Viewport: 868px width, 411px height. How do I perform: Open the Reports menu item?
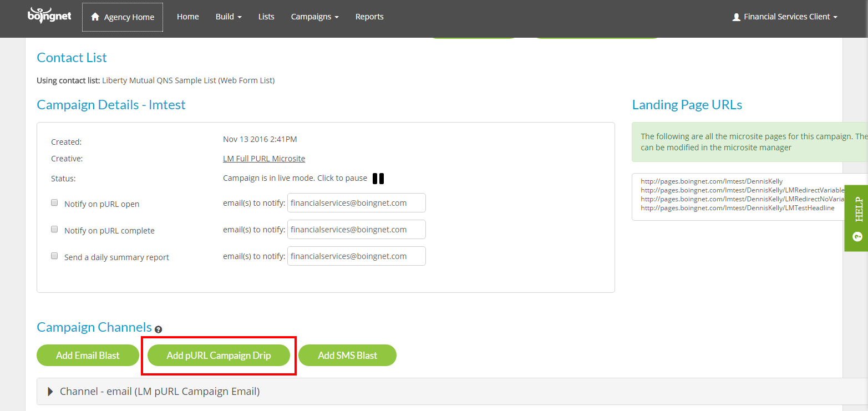[369, 17]
